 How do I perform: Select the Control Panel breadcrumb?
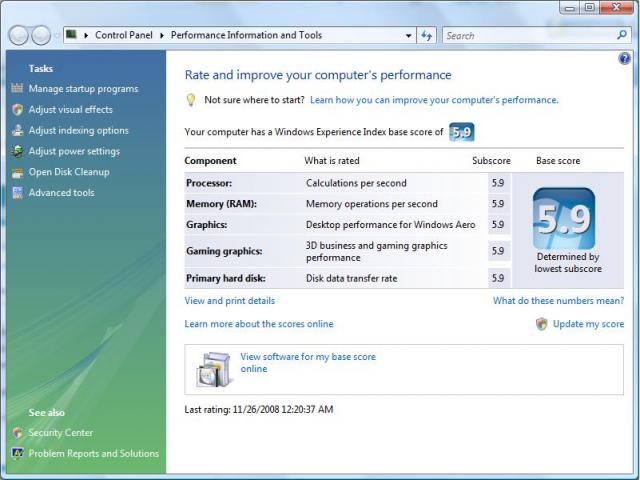(x=124, y=35)
